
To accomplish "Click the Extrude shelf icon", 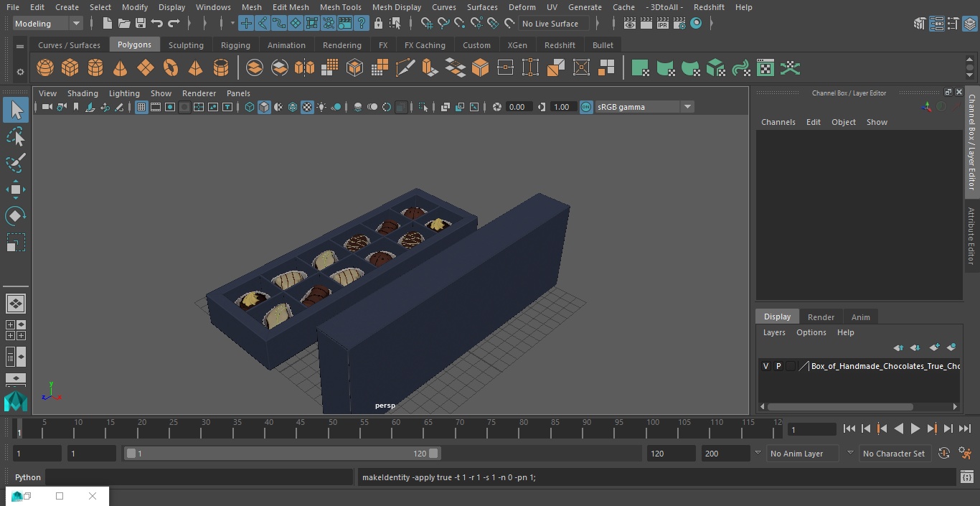I will click(x=430, y=68).
